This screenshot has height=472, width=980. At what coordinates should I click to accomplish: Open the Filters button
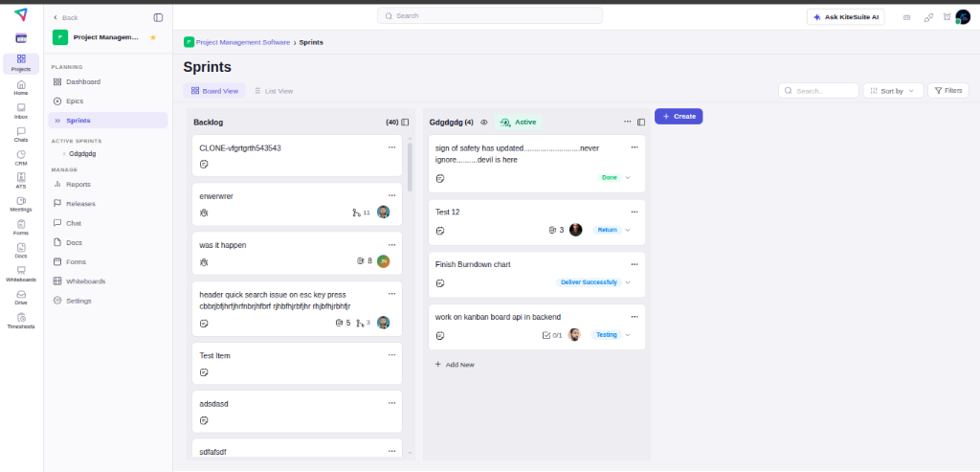click(x=948, y=91)
